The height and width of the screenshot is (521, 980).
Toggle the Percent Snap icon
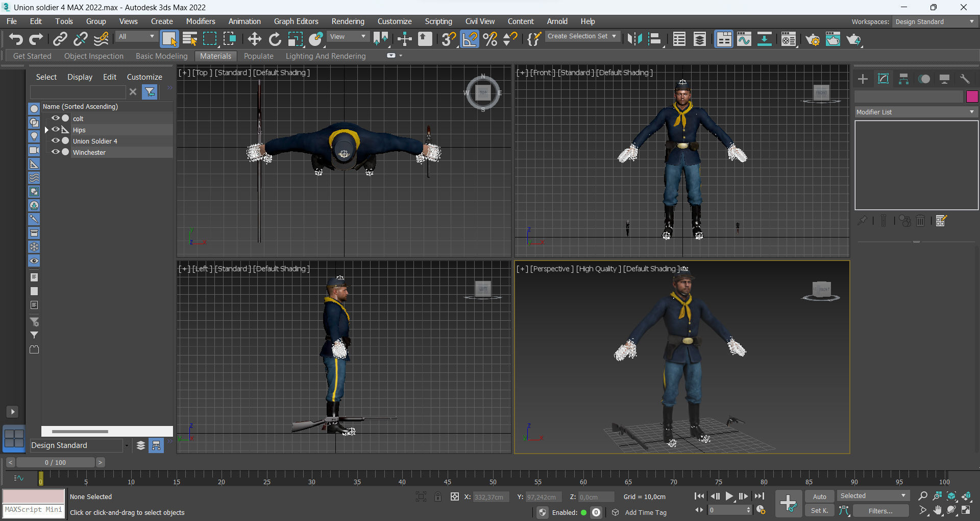click(x=490, y=39)
